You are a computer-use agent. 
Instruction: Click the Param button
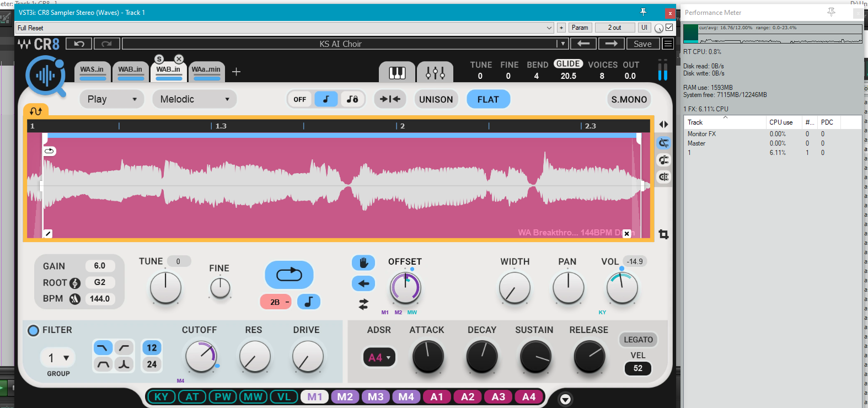[x=580, y=28]
